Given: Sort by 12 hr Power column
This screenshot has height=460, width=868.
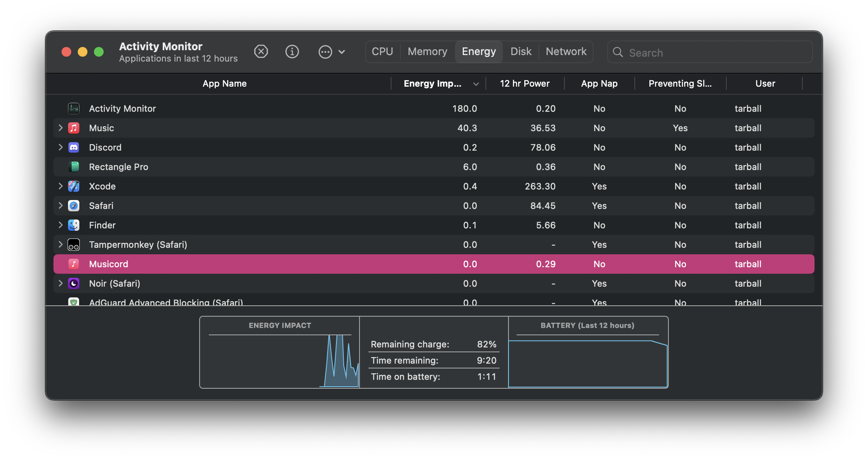Looking at the screenshot, I should coord(525,84).
